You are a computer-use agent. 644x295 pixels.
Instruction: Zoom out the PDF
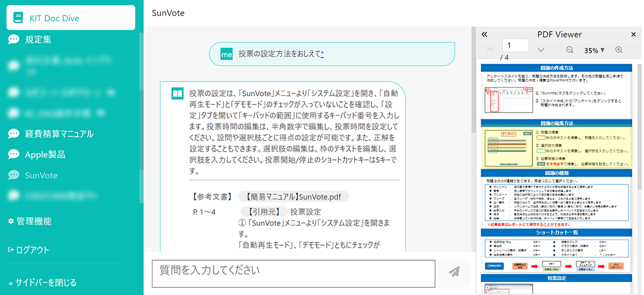(570, 50)
